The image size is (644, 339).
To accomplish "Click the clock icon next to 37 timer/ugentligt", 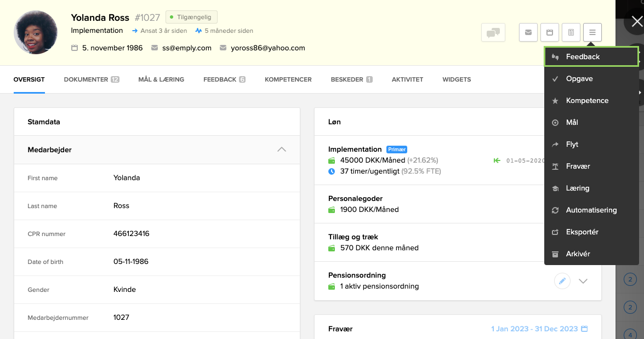I will (x=329, y=170).
